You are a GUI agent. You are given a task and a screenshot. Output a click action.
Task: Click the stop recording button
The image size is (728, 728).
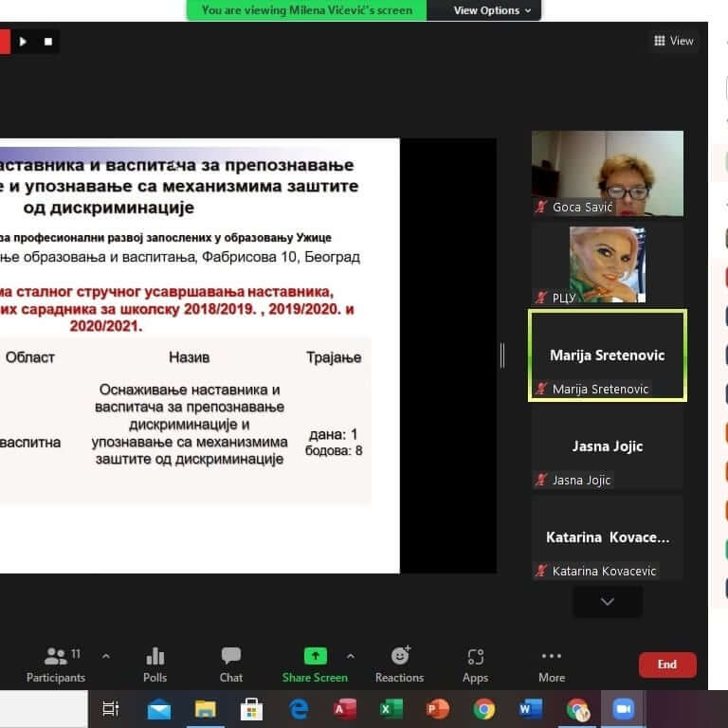pos(48,42)
